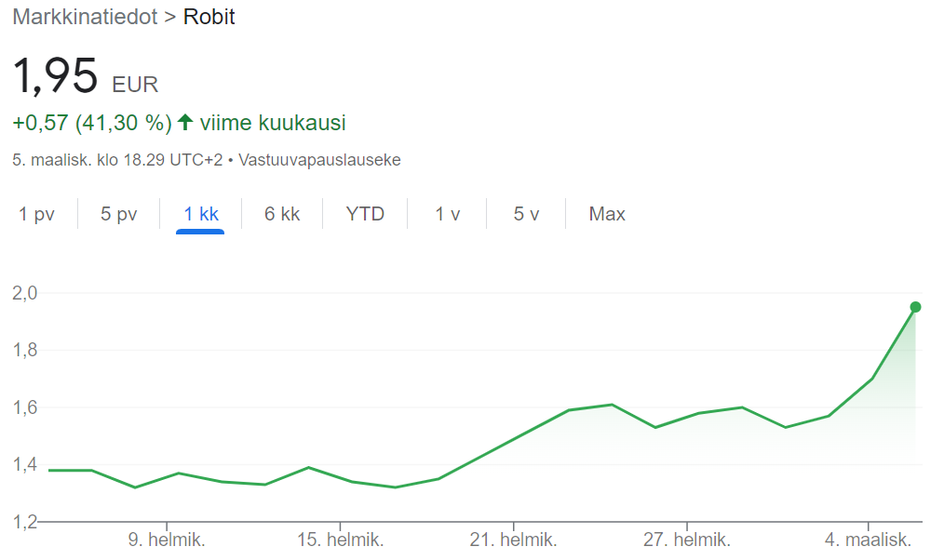Switch to the 5 pv tab
The width and height of the screenshot is (944, 560).
(118, 214)
